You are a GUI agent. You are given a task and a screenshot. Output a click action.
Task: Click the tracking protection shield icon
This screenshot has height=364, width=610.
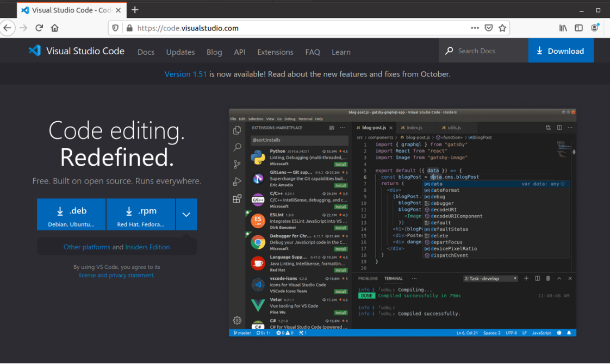click(x=115, y=28)
